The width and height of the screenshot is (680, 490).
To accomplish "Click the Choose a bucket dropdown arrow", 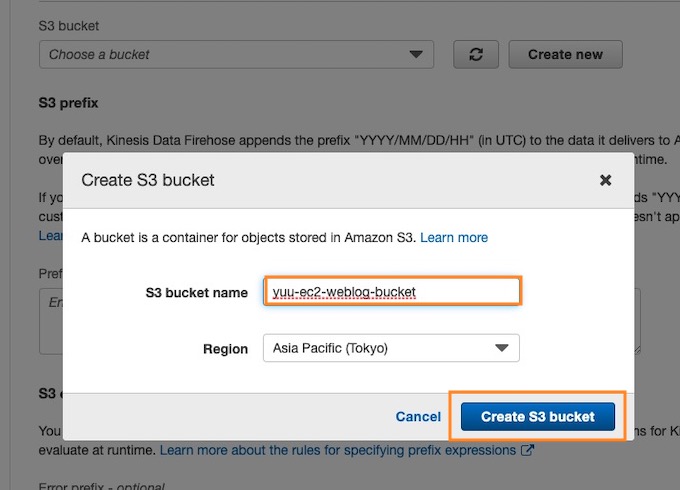I will pyautogui.click(x=416, y=55).
